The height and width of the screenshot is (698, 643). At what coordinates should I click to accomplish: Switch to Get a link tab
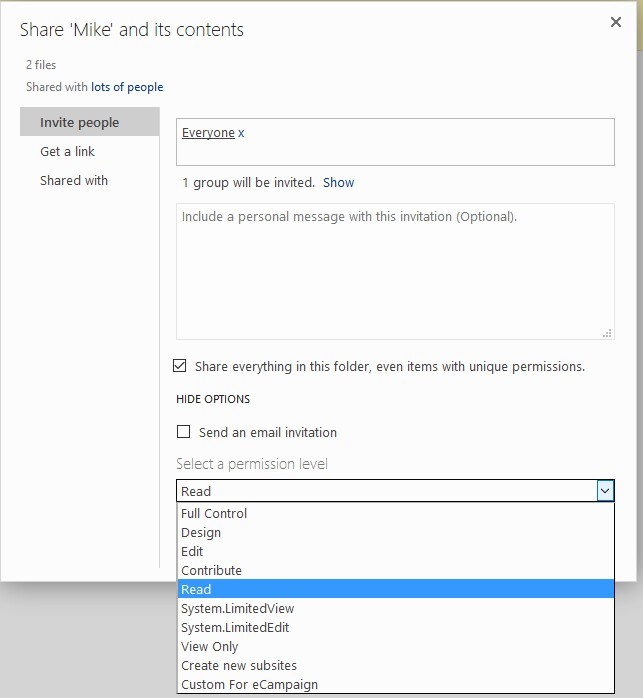[x=67, y=151]
